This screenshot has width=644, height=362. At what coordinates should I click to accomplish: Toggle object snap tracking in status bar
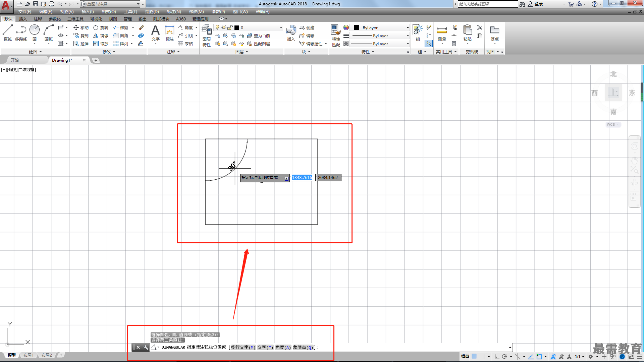[x=531, y=357]
